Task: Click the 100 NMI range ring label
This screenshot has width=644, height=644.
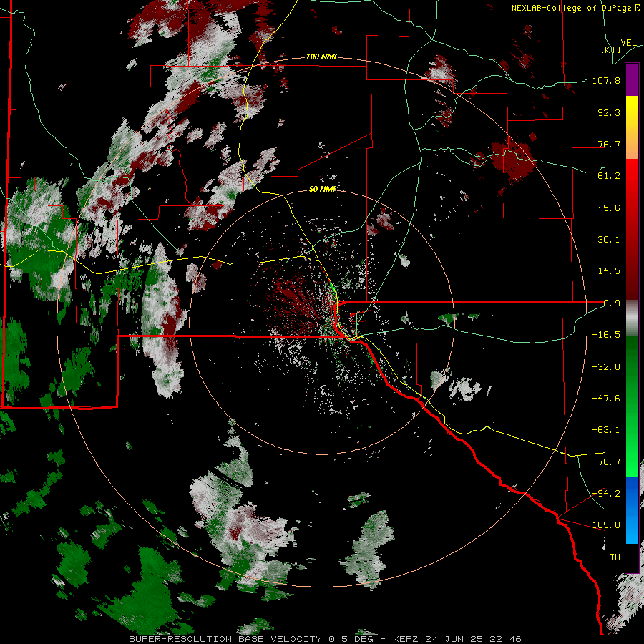Action: pos(321,57)
